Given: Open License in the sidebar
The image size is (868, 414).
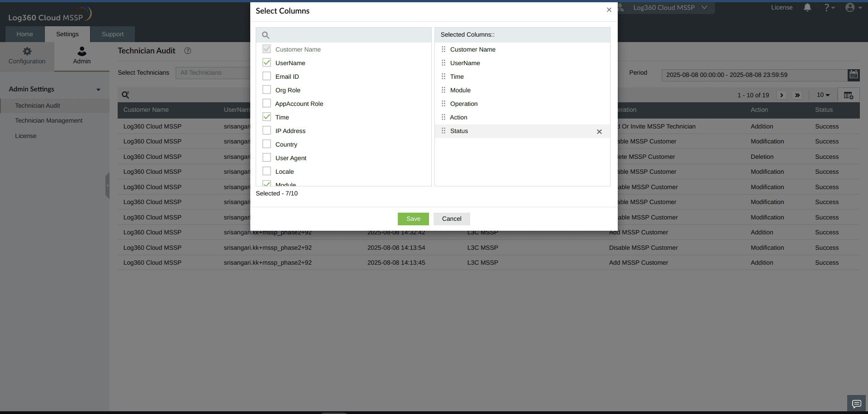Looking at the screenshot, I should point(26,136).
